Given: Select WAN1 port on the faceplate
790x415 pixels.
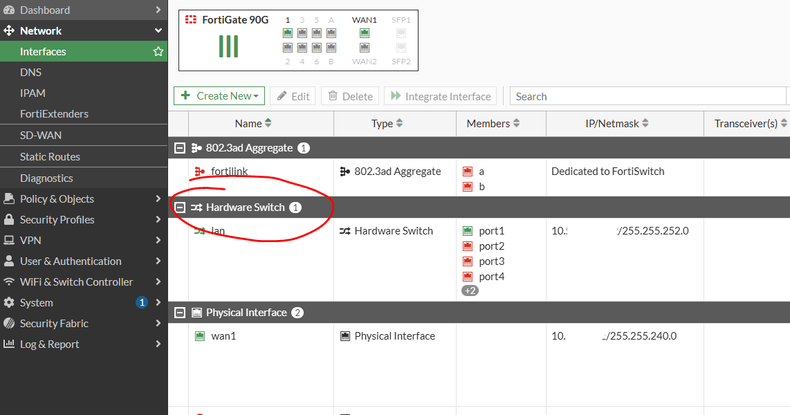Looking at the screenshot, I should 364,33.
